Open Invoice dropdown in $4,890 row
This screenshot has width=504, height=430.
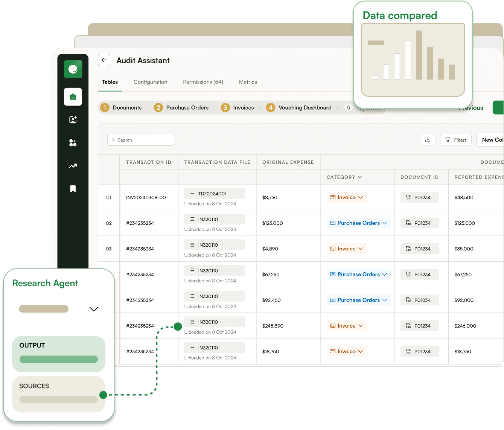click(x=347, y=249)
